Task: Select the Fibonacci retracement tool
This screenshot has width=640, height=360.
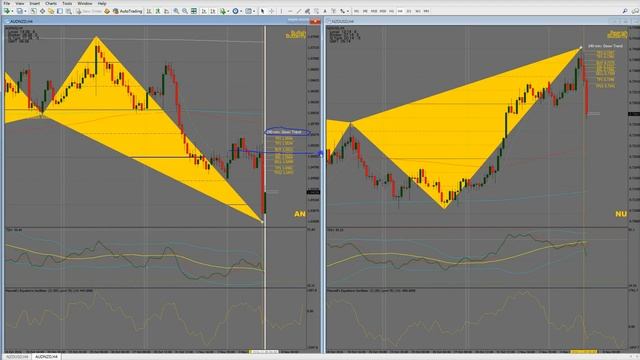Action: tap(316, 11)
